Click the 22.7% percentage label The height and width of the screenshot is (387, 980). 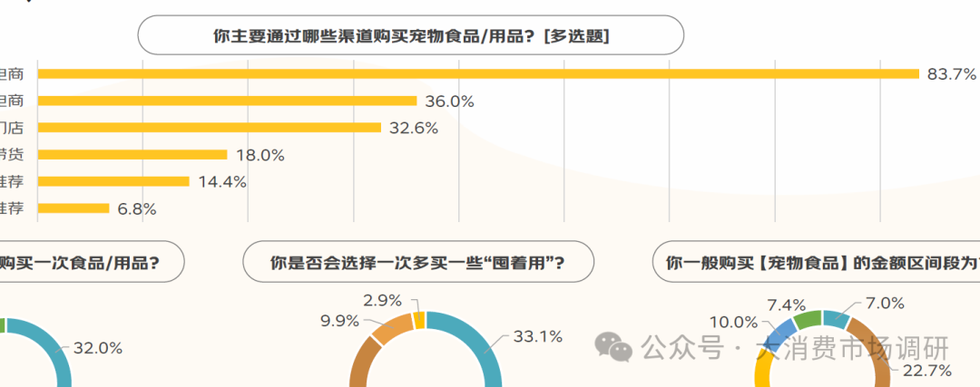[926, 370]
